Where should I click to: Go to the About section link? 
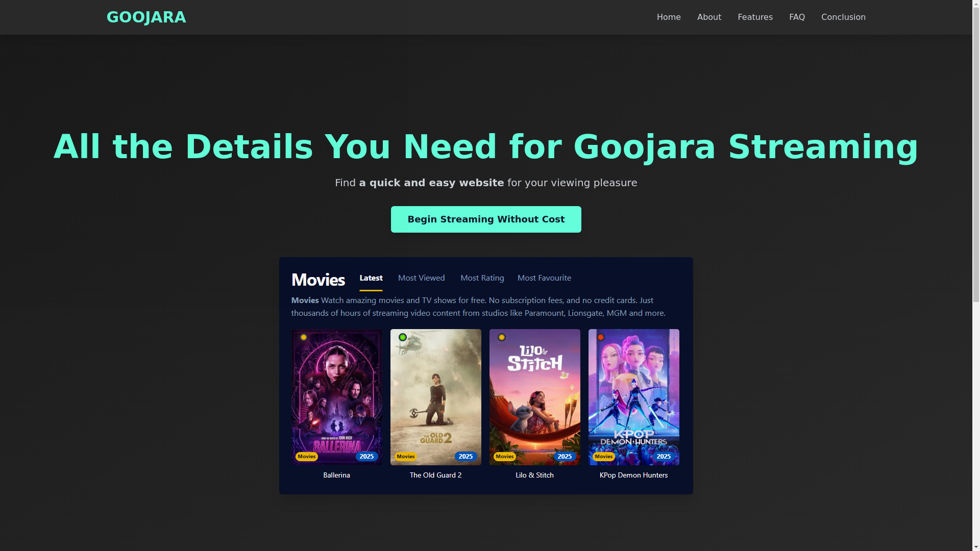coord(709,17)
